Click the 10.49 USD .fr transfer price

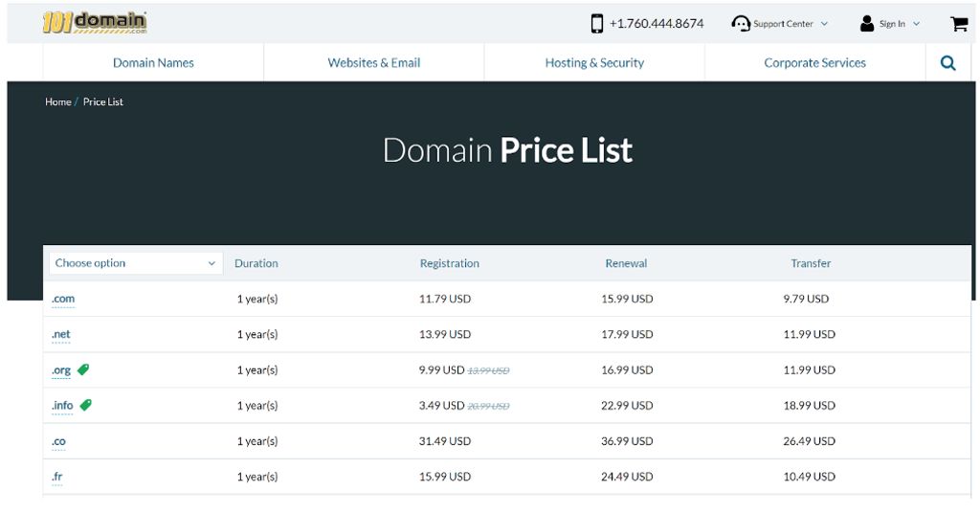(810, 477)
